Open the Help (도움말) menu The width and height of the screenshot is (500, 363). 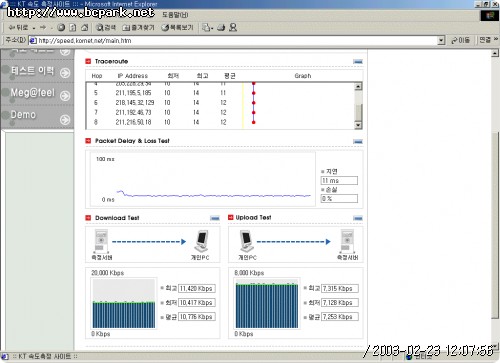tap(175, 15)
